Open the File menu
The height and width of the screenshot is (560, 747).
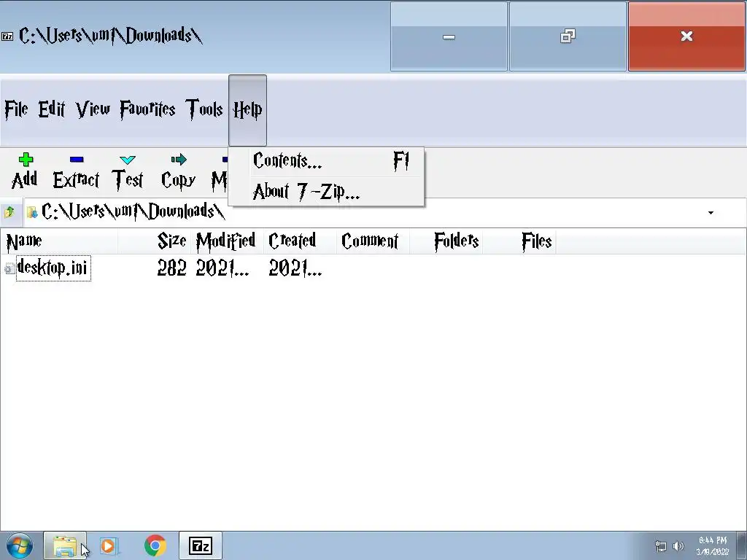point(16,109)
